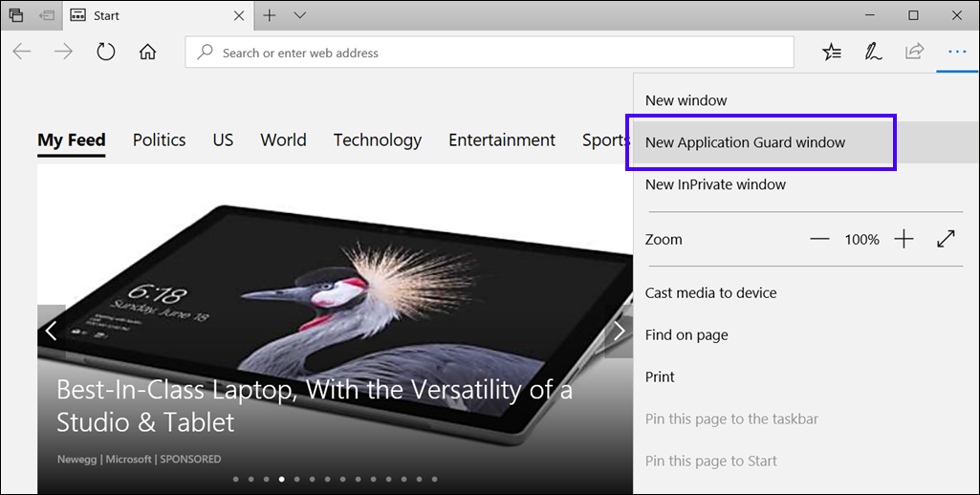Click the search or address bar

pos(490,53)
